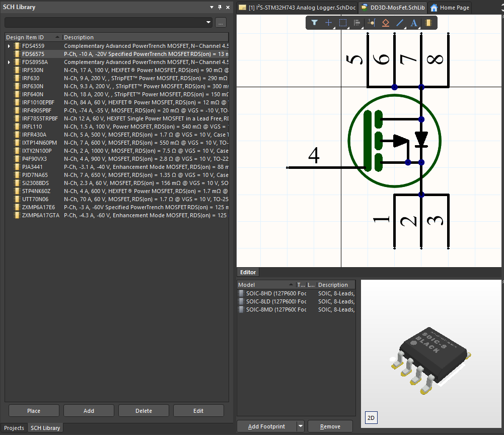The width and height of the screenshot is (504, 435).
Task: Select pin 4 gate line in the symbol
Action: [326, 167]
